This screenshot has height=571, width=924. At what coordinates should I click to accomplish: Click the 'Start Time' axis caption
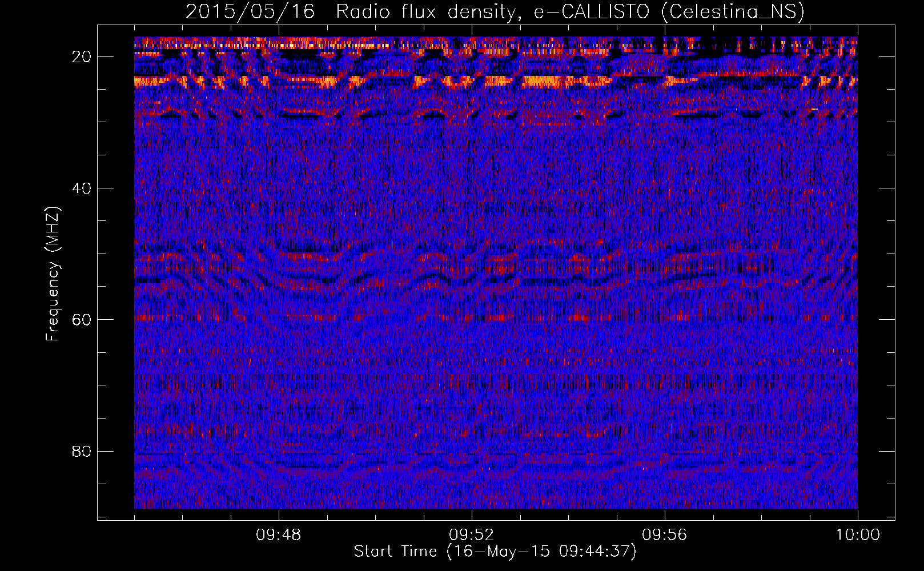click(495, 552)
